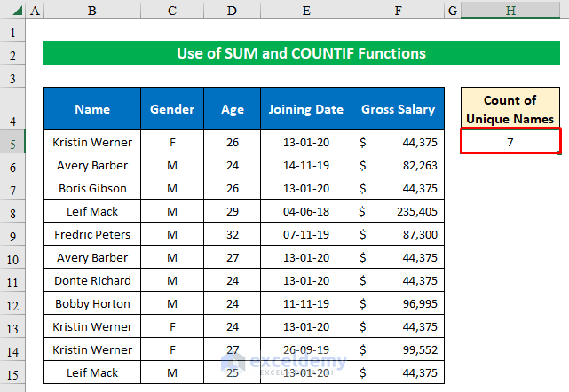Select the Name header cell

(92, 109)
